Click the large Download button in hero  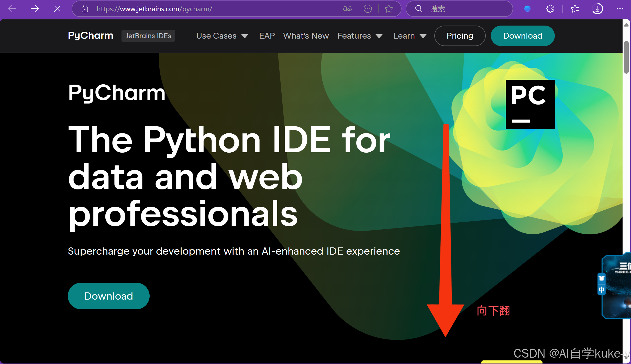108,296
